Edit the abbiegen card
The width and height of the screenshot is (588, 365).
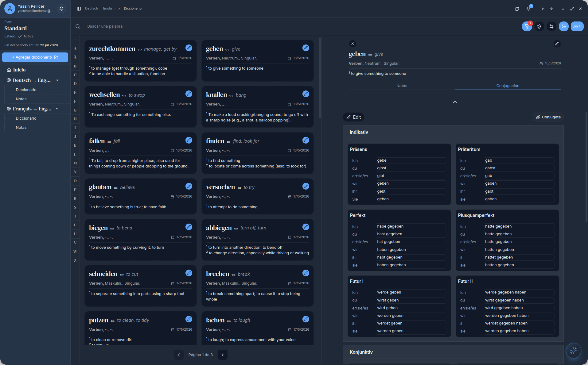(306, 227)
